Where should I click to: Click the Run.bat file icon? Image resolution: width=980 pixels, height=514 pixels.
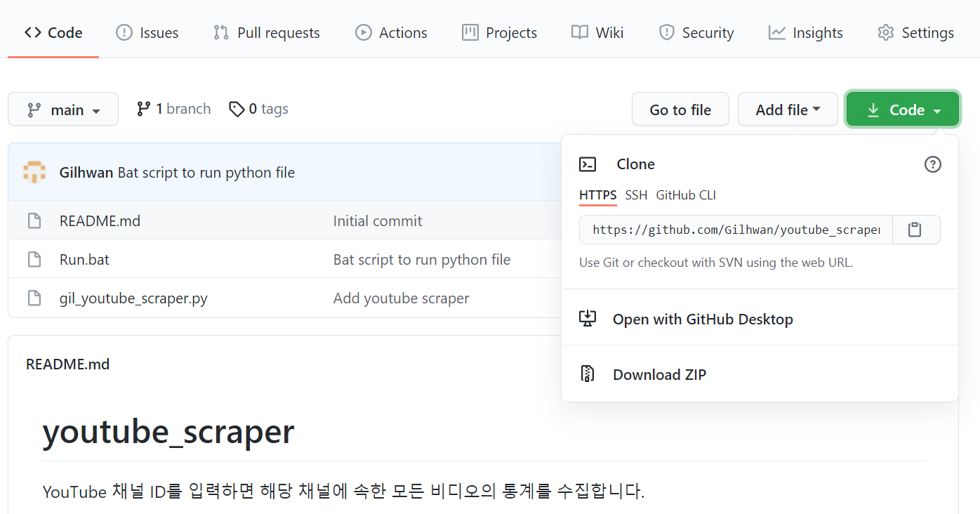34,260
